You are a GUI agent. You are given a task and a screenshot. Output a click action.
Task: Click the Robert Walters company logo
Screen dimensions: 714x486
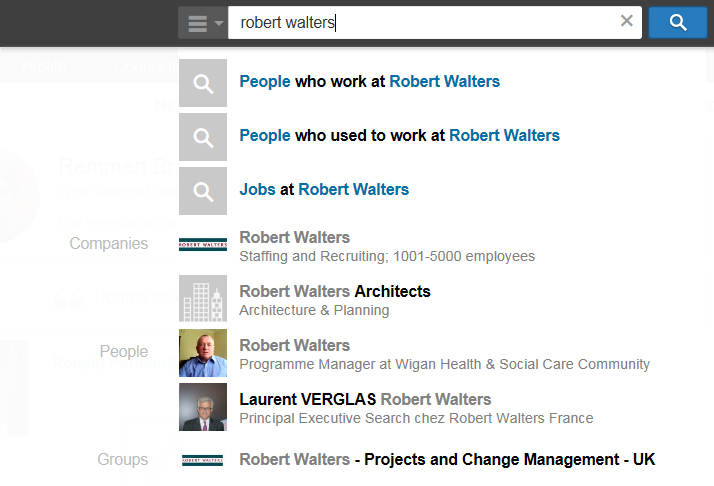pyautogui.click(x=203, y=245)
